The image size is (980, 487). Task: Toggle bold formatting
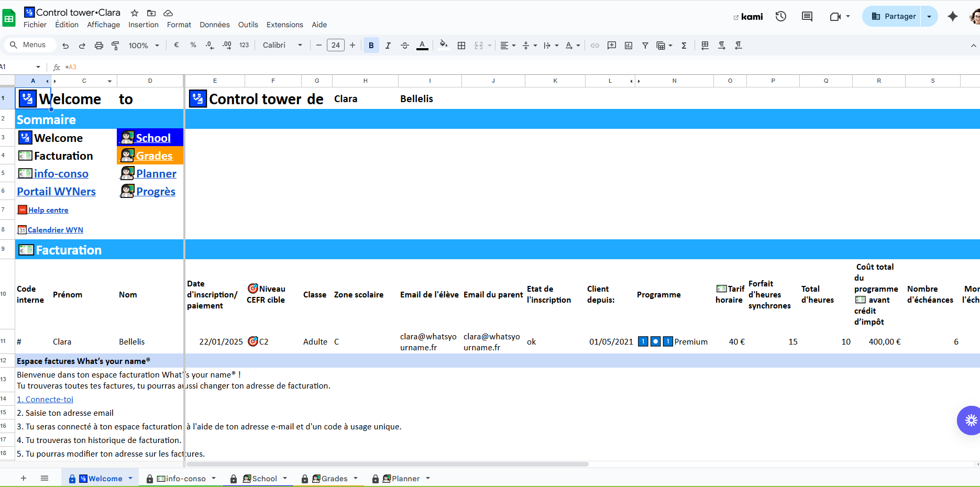(x=371, y=46)
